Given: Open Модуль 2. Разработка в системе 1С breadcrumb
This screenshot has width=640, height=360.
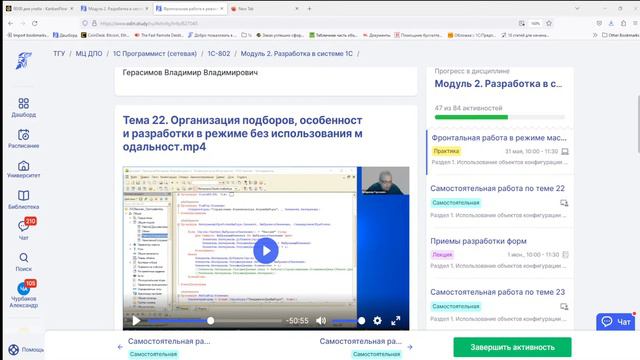Looking at the screenshot, I should pyautogui.click(x=297, y=53).
